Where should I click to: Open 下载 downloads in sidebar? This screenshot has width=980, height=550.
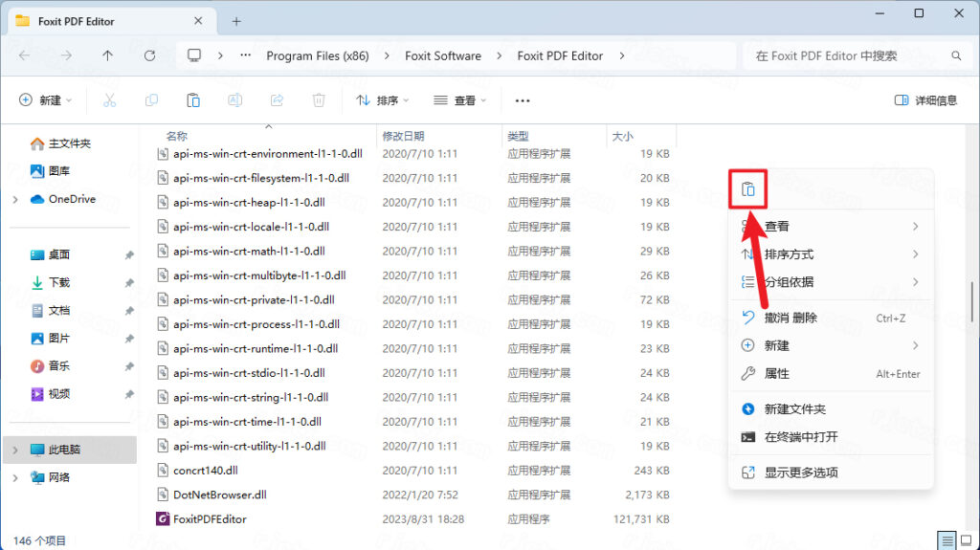click(50, 282)
